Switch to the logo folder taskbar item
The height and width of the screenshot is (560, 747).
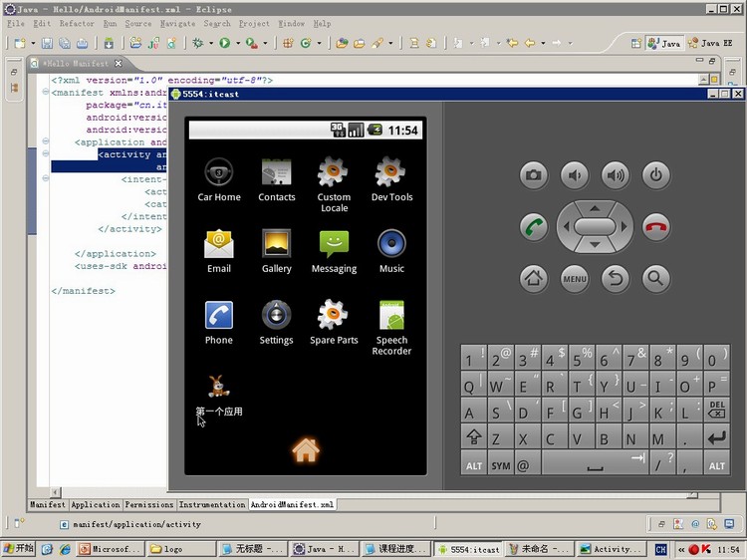point(180,549)
